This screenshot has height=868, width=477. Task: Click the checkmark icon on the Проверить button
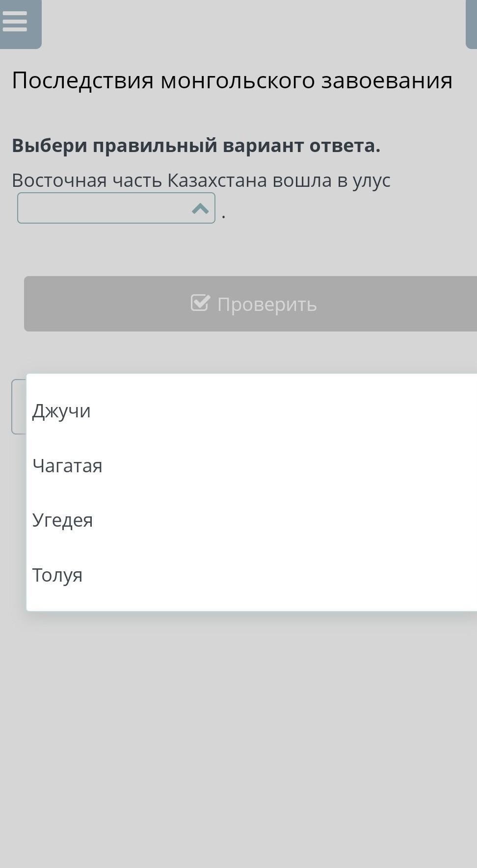click(x=200, y=303)
